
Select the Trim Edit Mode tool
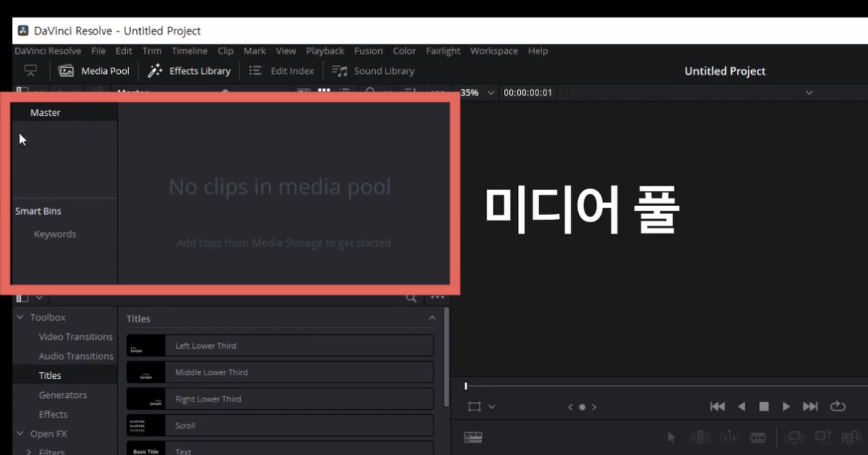tap(700, 438)
